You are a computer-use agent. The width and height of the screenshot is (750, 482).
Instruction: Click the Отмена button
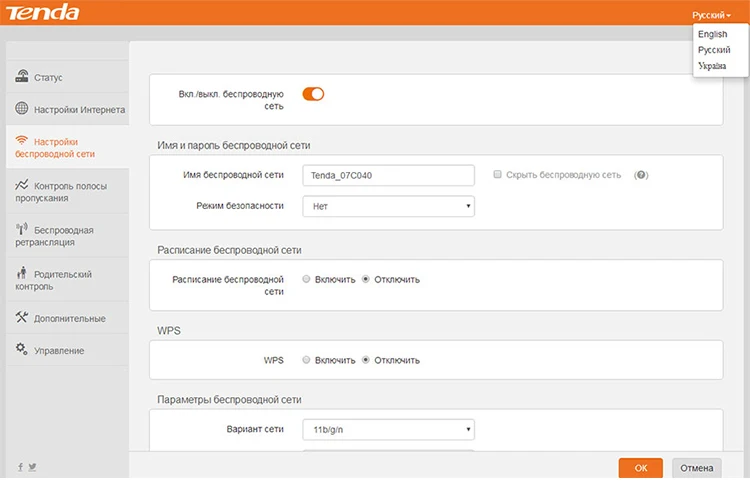(696, 468)
